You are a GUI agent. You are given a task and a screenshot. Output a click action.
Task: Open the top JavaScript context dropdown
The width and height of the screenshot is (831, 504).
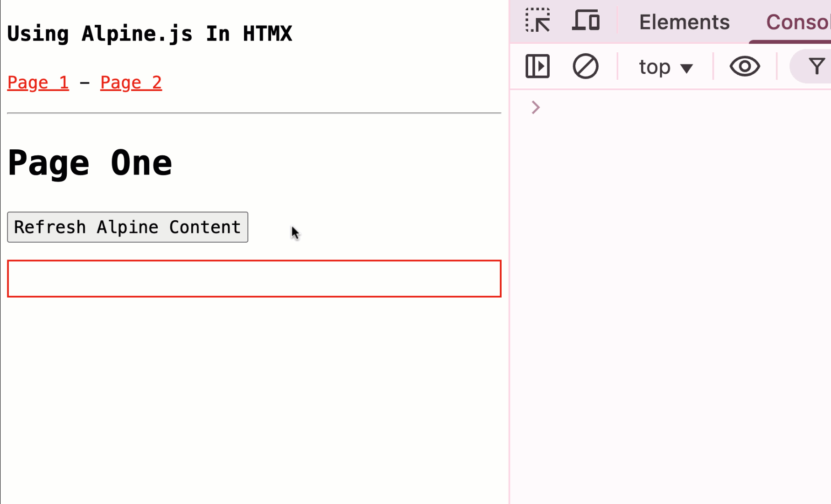(x=666, y=67)
